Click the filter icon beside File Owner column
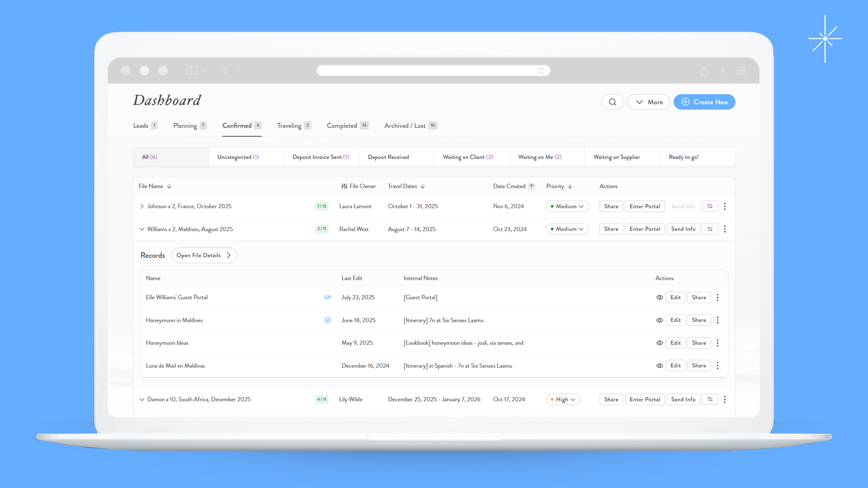 pos(344,186)
